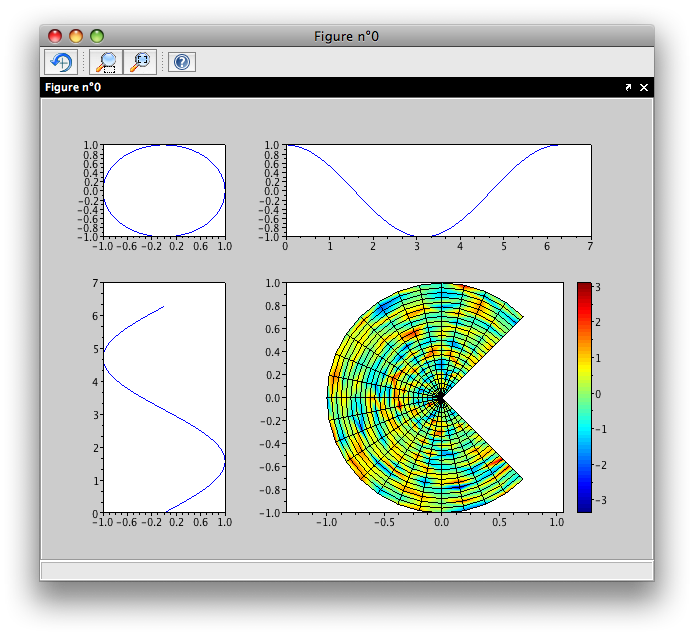
Task: Click the empty status bar below figure
Action: tap(346, 570)
